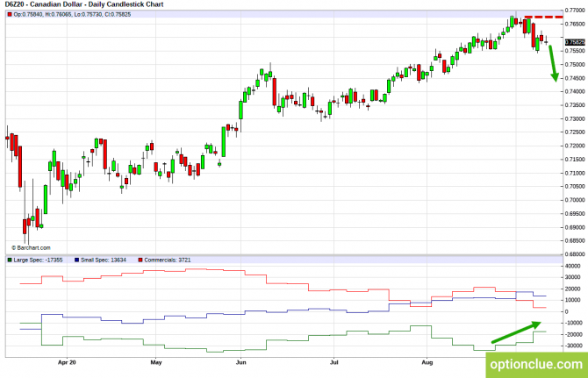Click the 0.68000 price axis label

(575, 254)
